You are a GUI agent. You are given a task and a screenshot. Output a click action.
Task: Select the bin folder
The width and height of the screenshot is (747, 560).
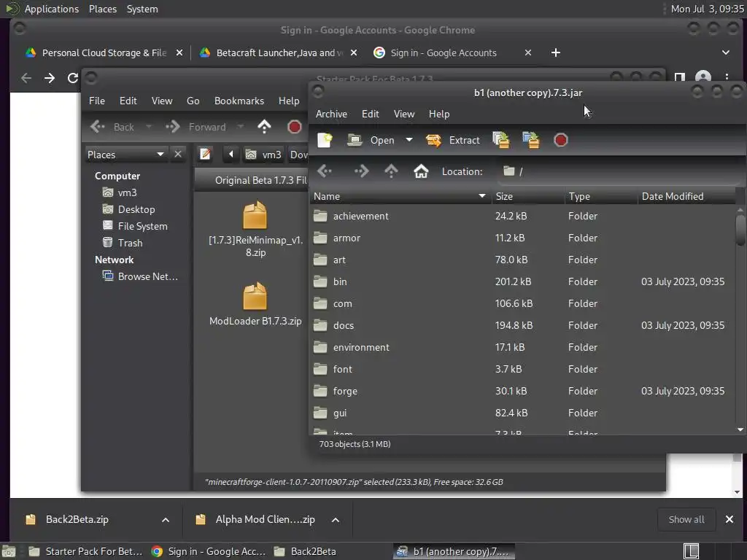tap(522, 282)
